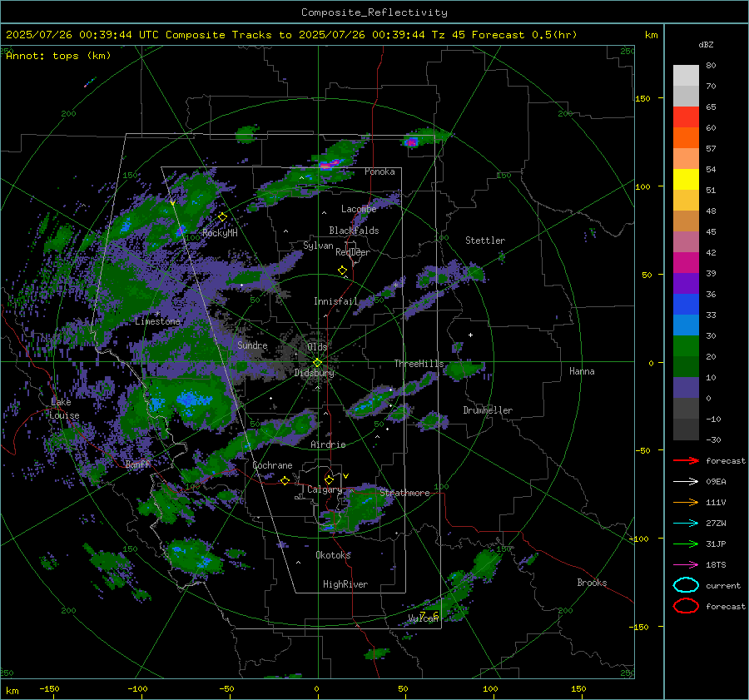749x700 pixels.
Task: Click the dBZ legend heading
Action: click(x=706, y=44)
